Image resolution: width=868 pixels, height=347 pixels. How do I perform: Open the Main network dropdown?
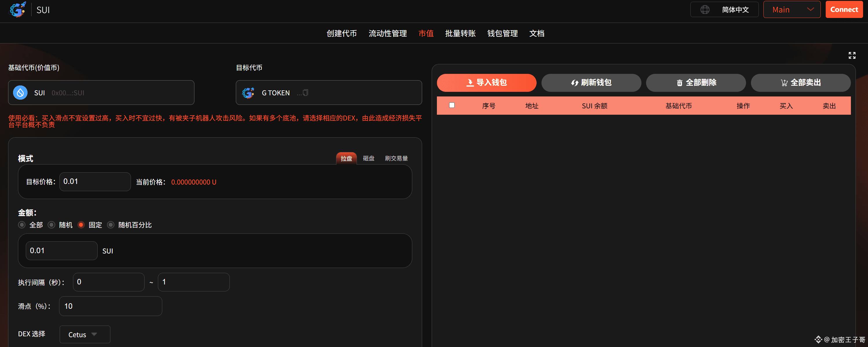792,9
